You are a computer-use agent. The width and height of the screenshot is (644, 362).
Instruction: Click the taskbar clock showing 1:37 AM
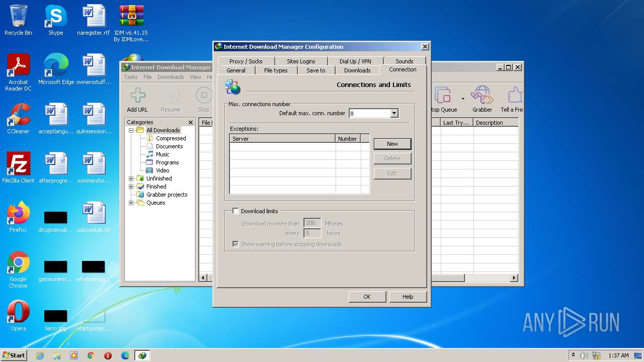tap(618, 355)
